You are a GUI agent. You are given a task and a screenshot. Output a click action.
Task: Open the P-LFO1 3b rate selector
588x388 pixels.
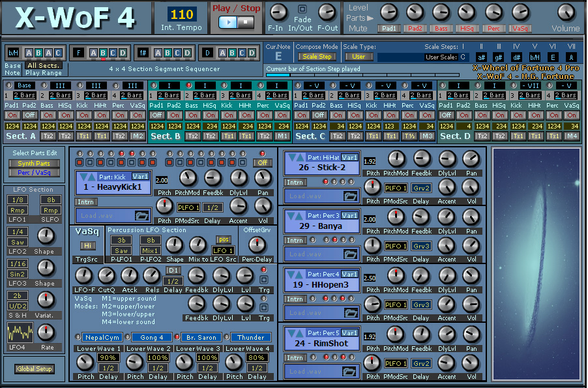coord(121,240)
